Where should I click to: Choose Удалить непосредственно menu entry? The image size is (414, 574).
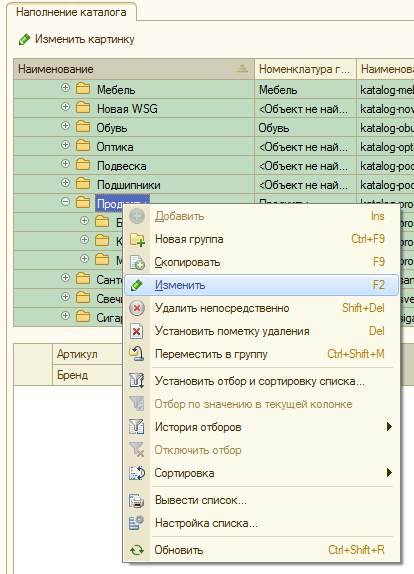tap(261, 308)
